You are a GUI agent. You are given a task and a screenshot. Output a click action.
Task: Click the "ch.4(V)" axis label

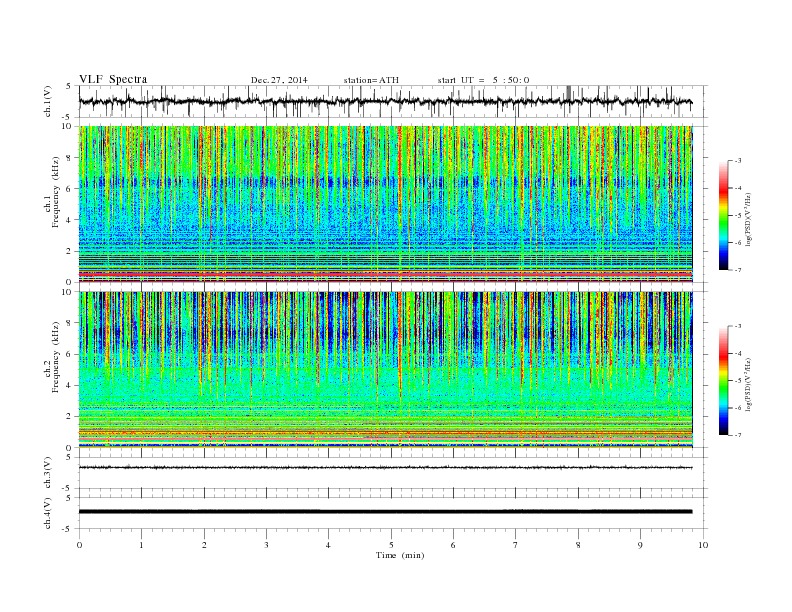(47, 513)
